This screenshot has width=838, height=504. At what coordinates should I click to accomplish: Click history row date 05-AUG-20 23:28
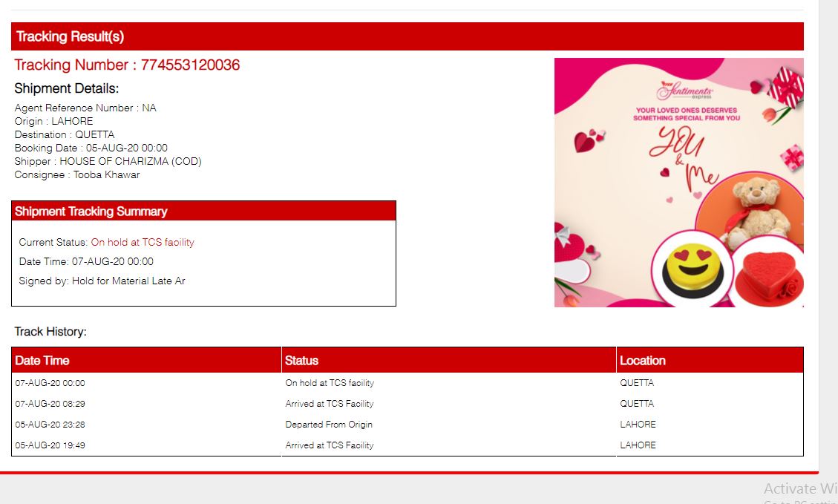tap(50, 425)
